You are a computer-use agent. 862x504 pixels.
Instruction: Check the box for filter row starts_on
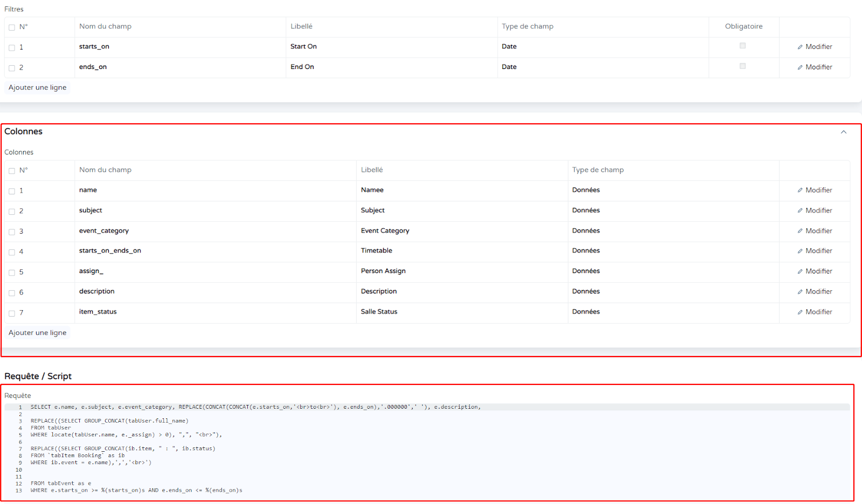[12, 48]
